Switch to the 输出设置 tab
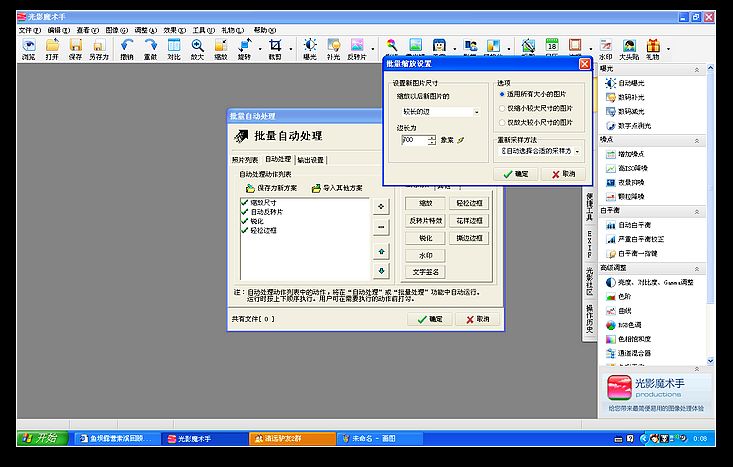This screenshot has height=467, width=733. 311,160
